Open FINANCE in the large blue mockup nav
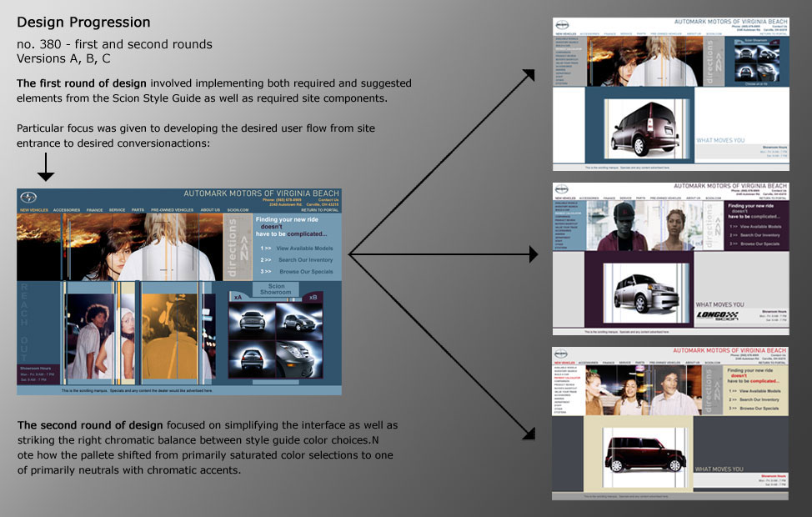The height and width of the screenshot is (517, 812). pyautogui.click(x=95, y=210)
